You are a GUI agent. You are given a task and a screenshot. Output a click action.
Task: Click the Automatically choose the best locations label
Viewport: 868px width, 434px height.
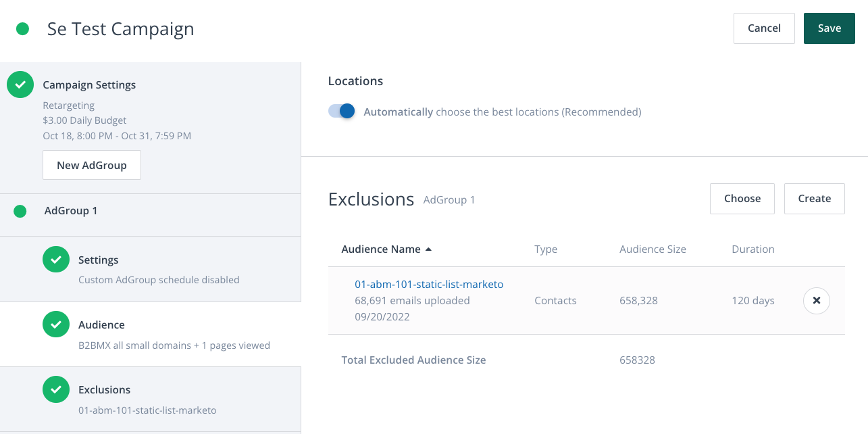pos(503,112)
